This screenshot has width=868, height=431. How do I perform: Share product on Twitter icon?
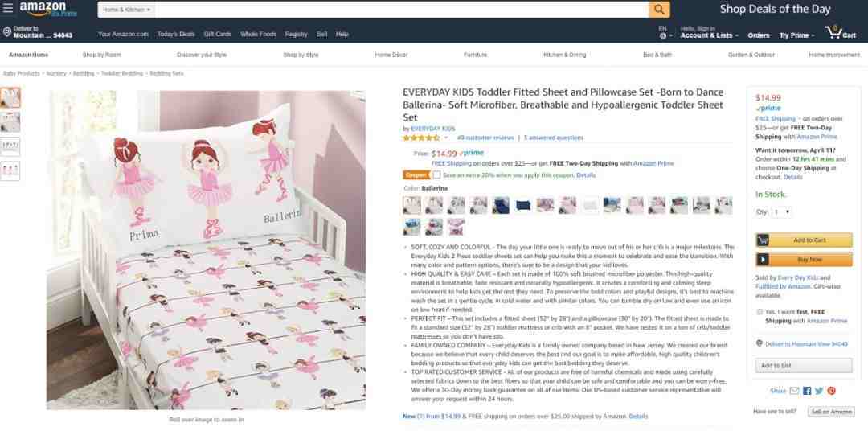pyautogui.click(x=819, y=391)
